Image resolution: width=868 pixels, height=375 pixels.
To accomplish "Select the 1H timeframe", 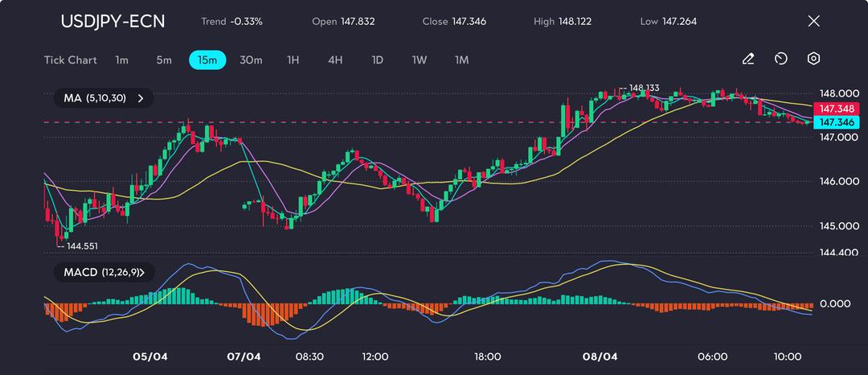I will tap(293, 60).
